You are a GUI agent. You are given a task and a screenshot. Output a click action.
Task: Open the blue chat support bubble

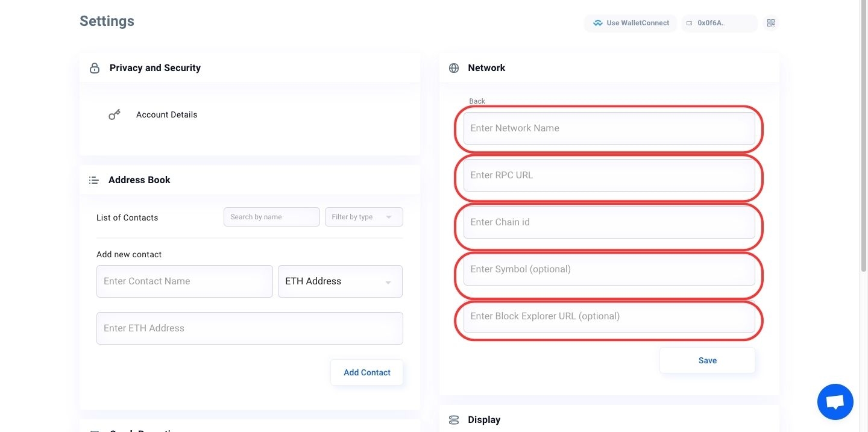[835, 402]
